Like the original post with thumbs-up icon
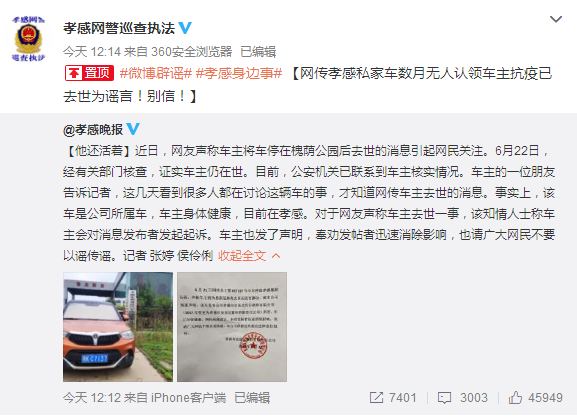577x416 pixels. tap(515, 398)
